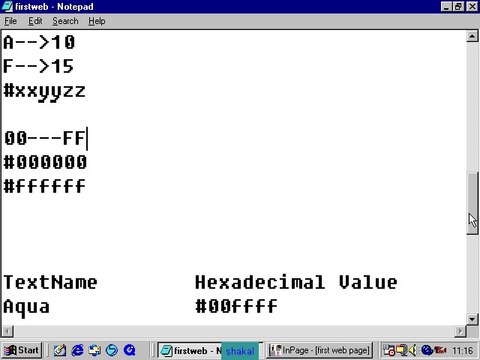Open the Search menu

click(65, 21)
